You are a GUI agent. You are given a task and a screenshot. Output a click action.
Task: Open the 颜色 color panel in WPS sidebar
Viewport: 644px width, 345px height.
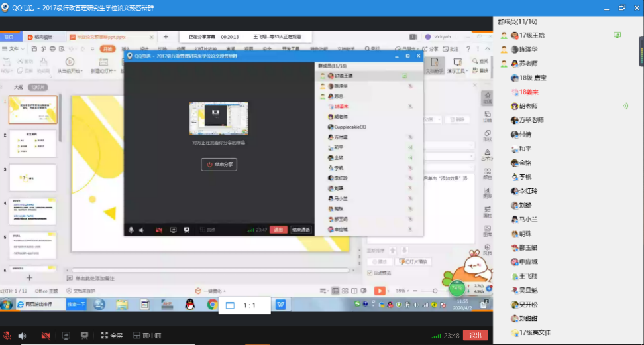487,174
